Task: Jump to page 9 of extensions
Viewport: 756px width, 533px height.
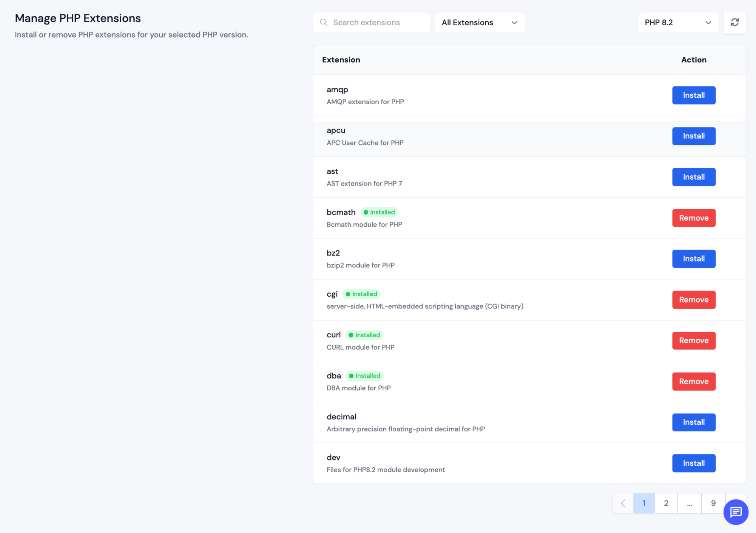Action: [713, 503]
